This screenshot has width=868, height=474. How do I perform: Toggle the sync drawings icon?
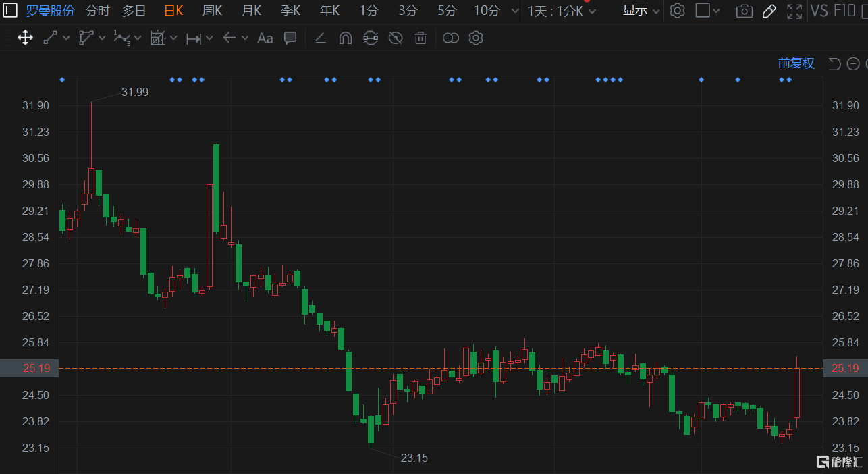coord(370,38)
